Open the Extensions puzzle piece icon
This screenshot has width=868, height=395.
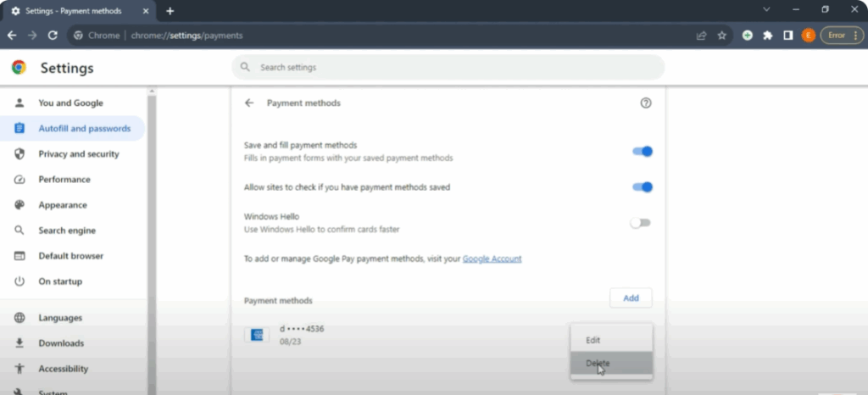[768, 36]
